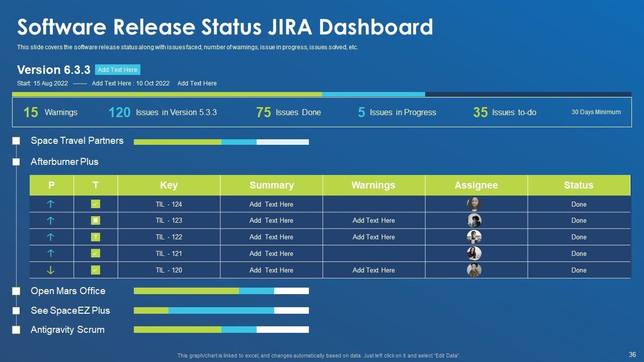Screen dimensions: 644x362
Task: Click the T type icon for TIL-122
Action: tap(96, 237)
